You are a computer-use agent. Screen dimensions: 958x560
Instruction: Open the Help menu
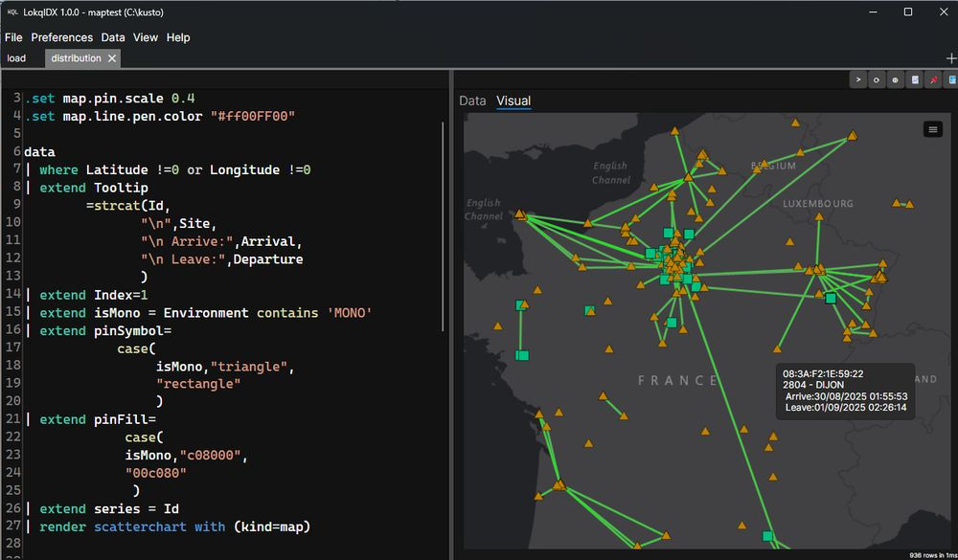tap(178, 37)
